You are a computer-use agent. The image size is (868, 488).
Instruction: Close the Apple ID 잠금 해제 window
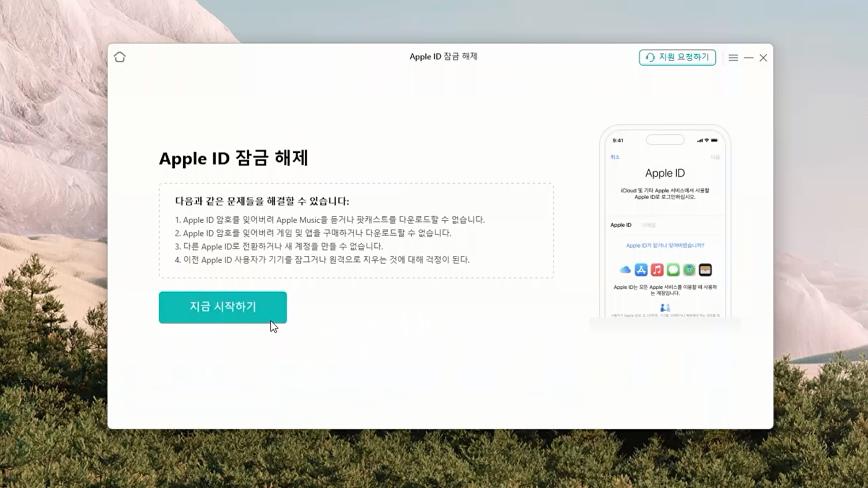coord(763,58)
